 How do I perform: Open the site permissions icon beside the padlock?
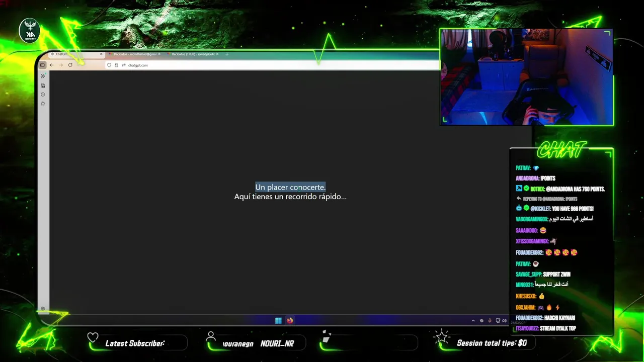pyautogui.click(x=123, y=65)
